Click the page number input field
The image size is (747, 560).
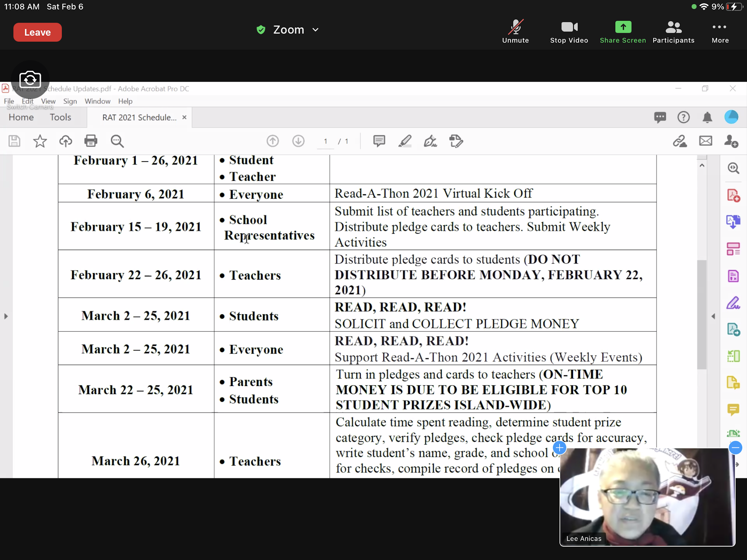point(325,141)
